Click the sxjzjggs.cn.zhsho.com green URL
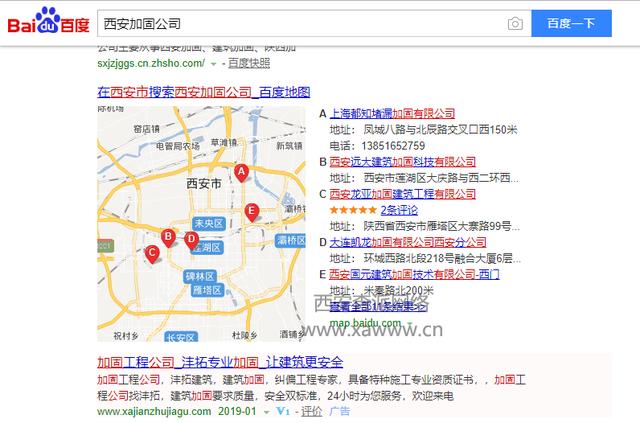 tap(151, 63)
